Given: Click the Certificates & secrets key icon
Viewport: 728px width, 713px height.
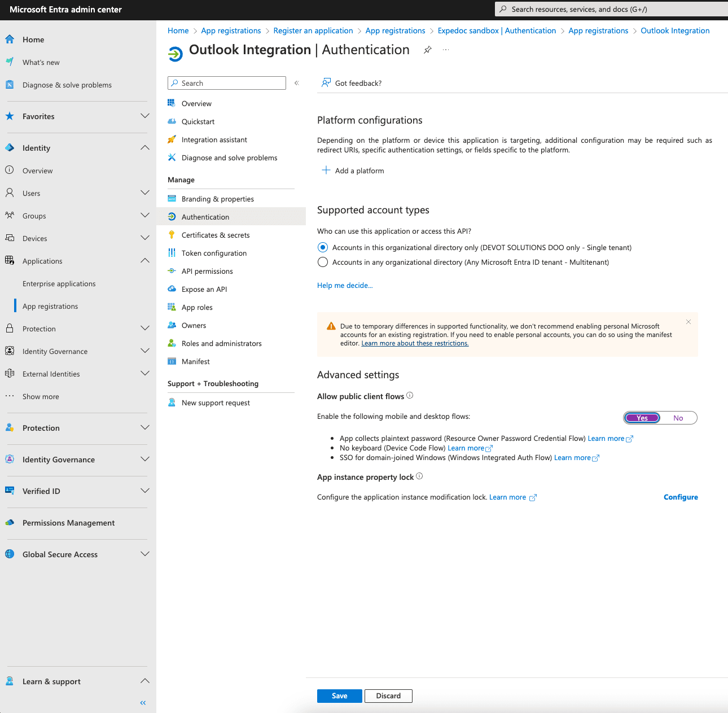Looking at the screenshot, I should pos(172,235).
